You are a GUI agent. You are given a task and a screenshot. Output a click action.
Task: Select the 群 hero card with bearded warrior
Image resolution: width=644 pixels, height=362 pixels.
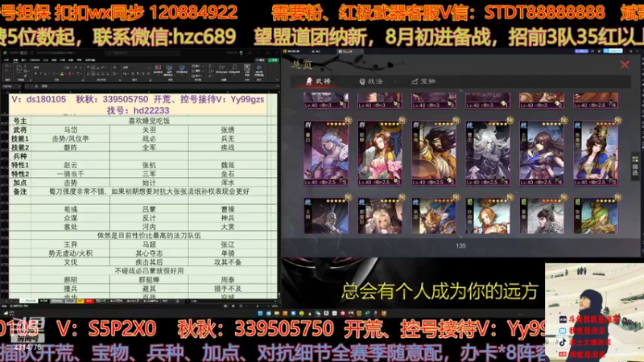[434, 153]
